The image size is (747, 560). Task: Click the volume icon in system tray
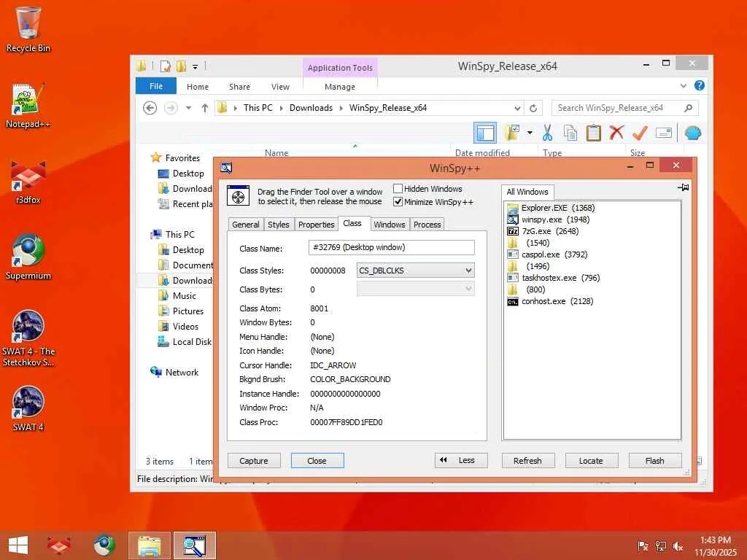coord(678,546)
